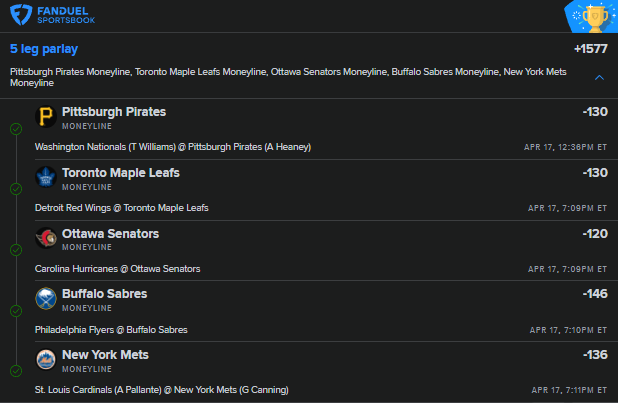Open St. Louis Cardinals @ Mets matchup
Viewport: 618px width, 403px height.
tap(163, 389)
